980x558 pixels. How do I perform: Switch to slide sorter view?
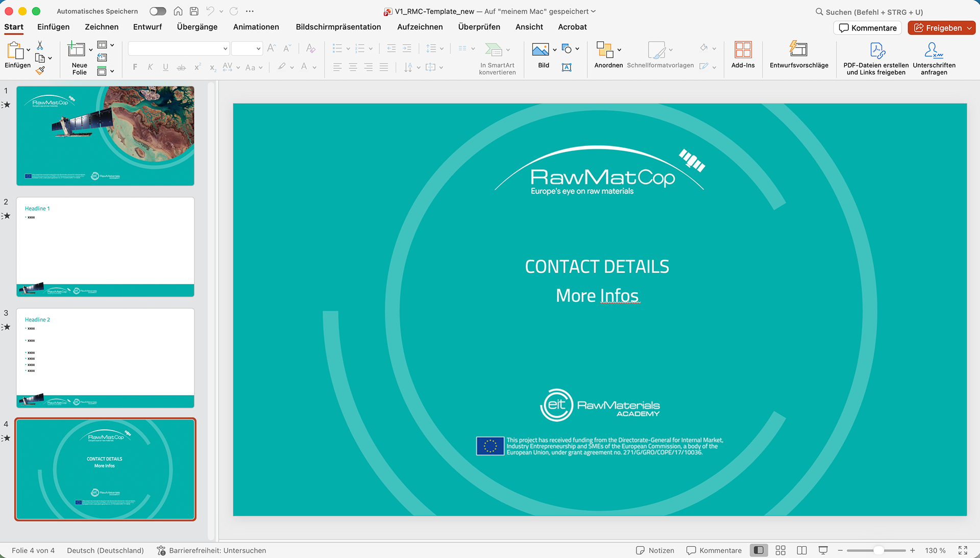click(x=780, y=550)
